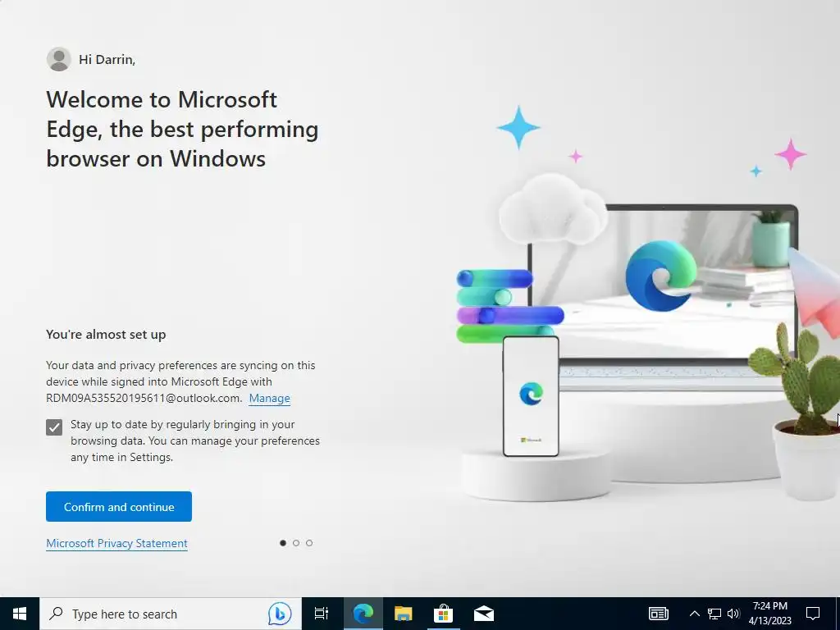Click the speaker volume tray icon

[733, 614]
